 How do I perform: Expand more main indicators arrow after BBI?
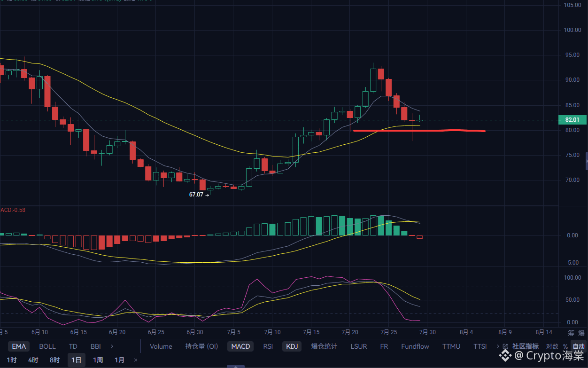(x=112, y=346)
